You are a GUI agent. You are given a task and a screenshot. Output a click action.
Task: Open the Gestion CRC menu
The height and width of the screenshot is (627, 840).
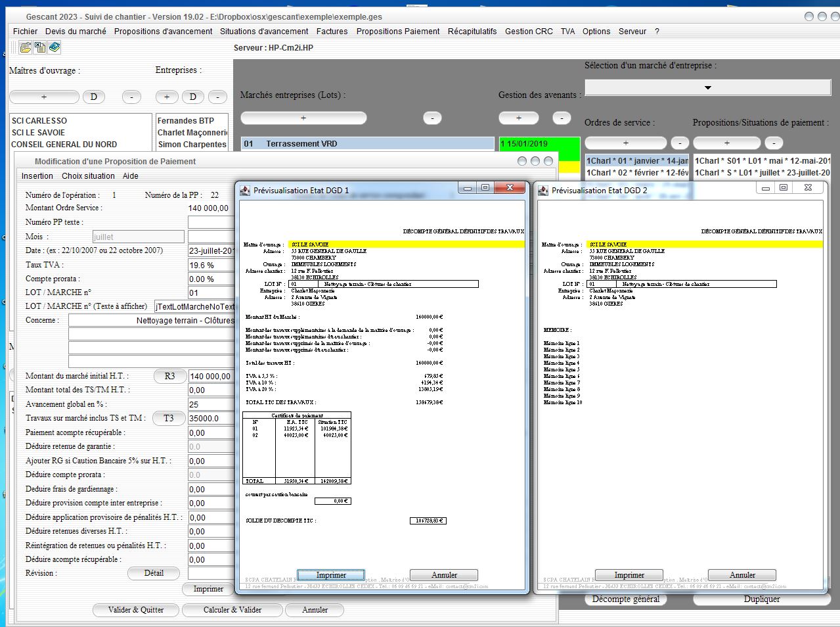(x=529, y=31)
